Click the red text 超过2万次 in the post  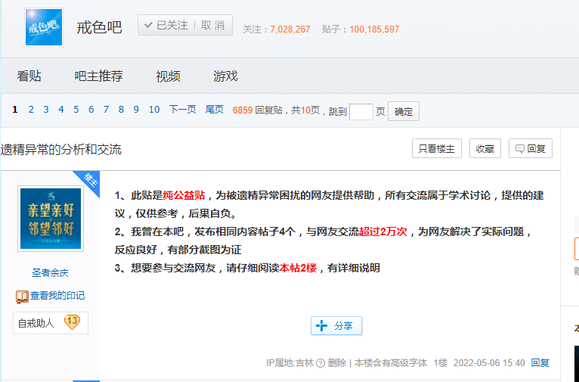(383, 231)
